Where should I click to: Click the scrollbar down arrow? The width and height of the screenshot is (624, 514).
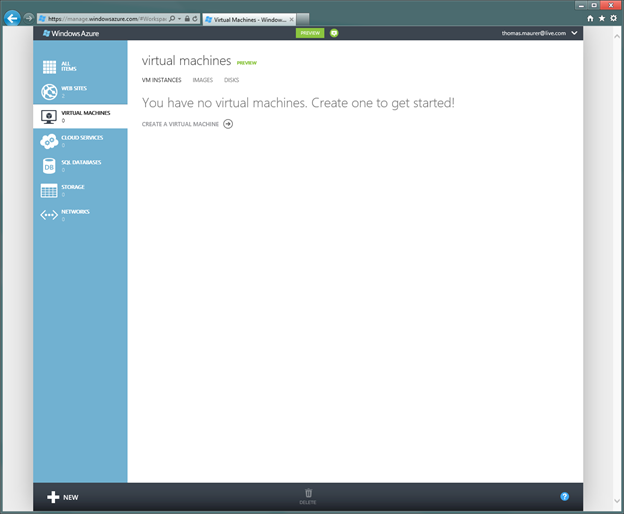tap(617, 501)
